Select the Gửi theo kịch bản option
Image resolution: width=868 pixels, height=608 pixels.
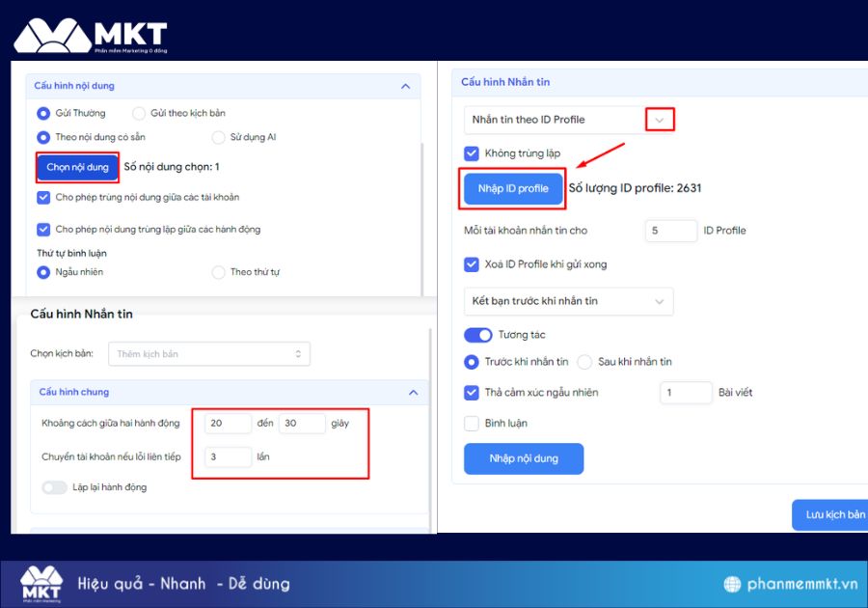tap(139, 113)
